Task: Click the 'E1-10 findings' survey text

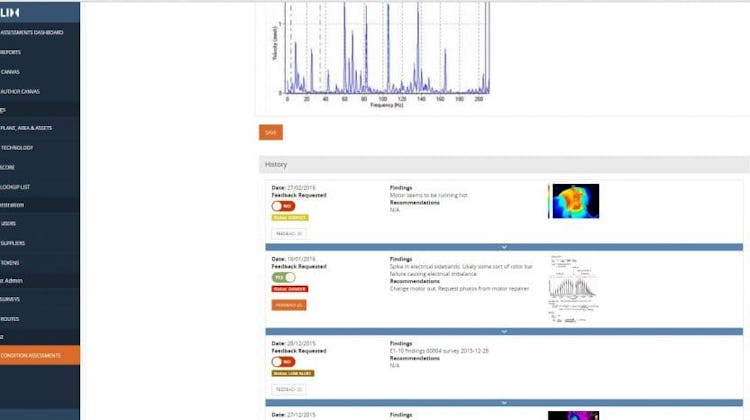Action: 439,351
